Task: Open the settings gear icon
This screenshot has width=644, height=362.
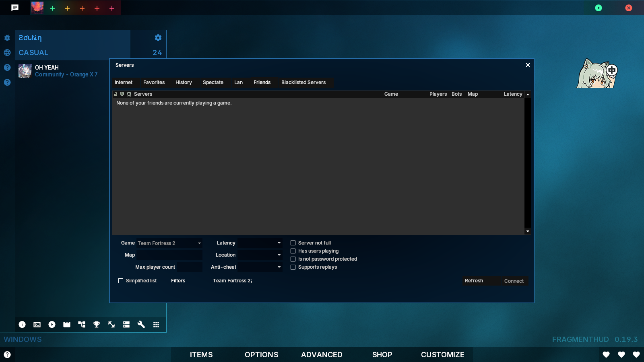Action: coord(158,37)
